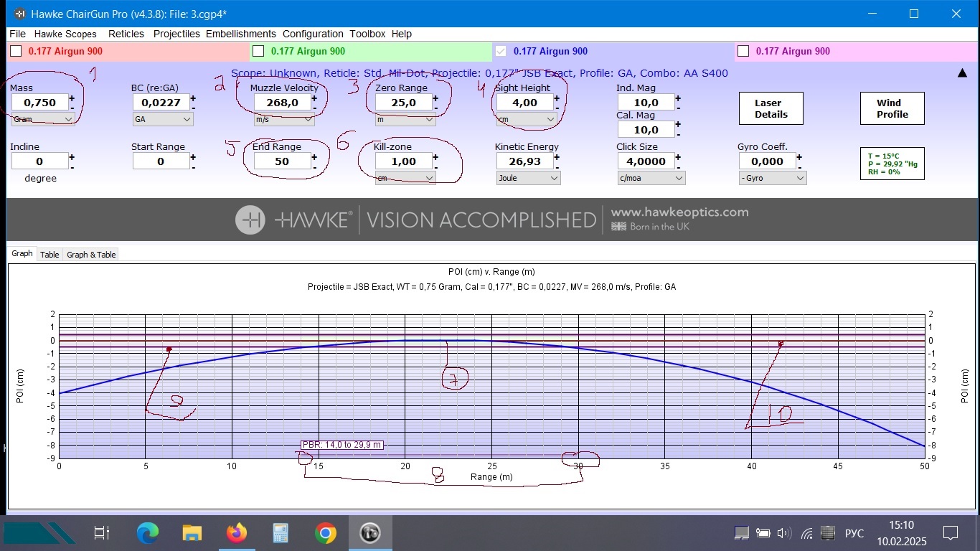980x551 pixels.
Task: Click the Laser Details button
Action: coord(771,108)
